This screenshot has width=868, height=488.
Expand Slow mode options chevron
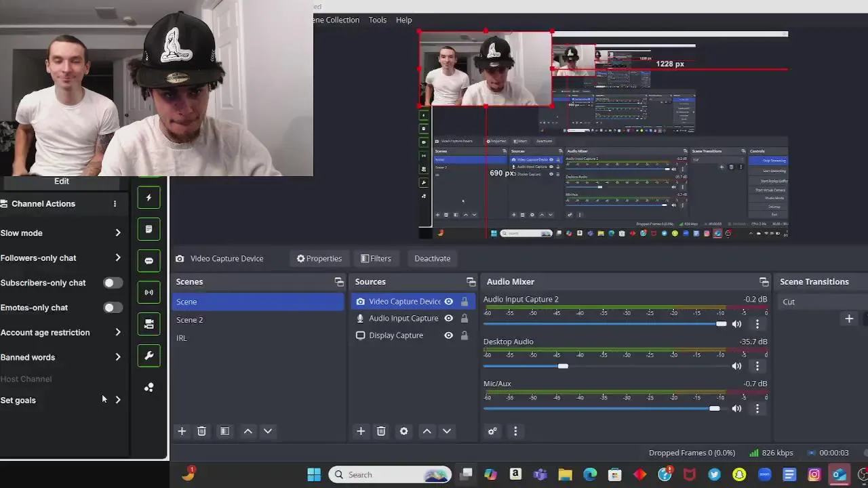point(118,233)
